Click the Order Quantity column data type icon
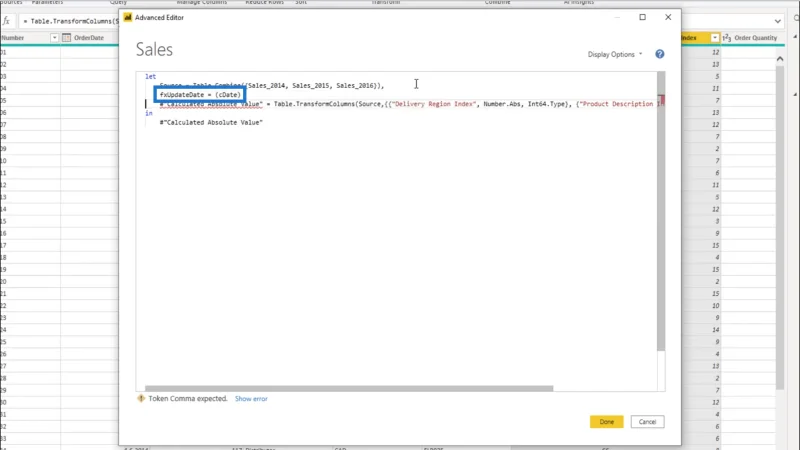The width and height of the screenshot is (800, 450). (727, 38)
